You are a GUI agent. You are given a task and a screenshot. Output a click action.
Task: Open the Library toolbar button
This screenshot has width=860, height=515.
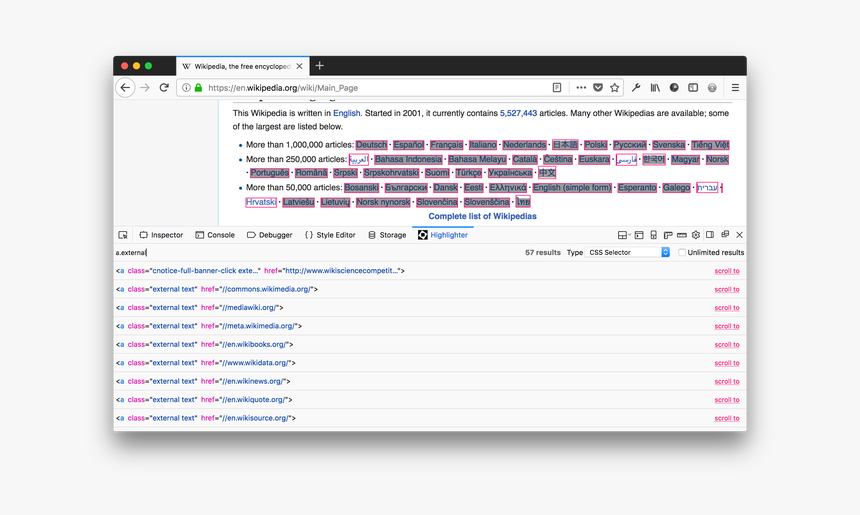point(655,88)
